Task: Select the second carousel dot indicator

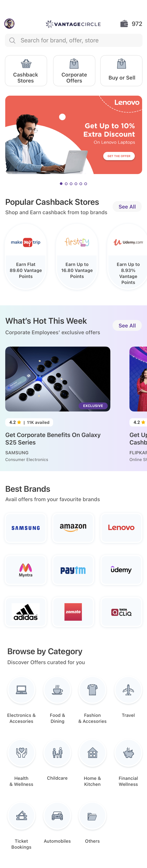Action: (x=66, y=184)
